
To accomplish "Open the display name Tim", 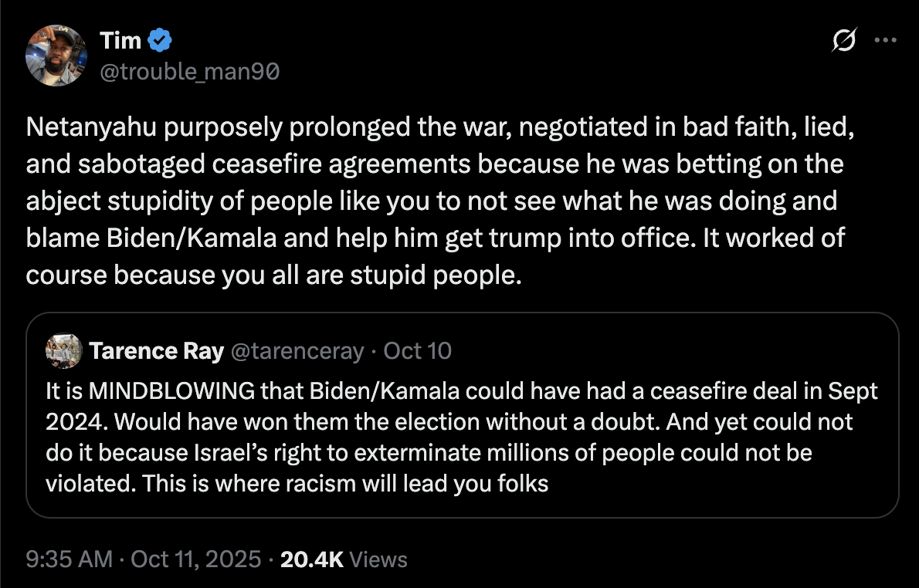I will [120, 40].
